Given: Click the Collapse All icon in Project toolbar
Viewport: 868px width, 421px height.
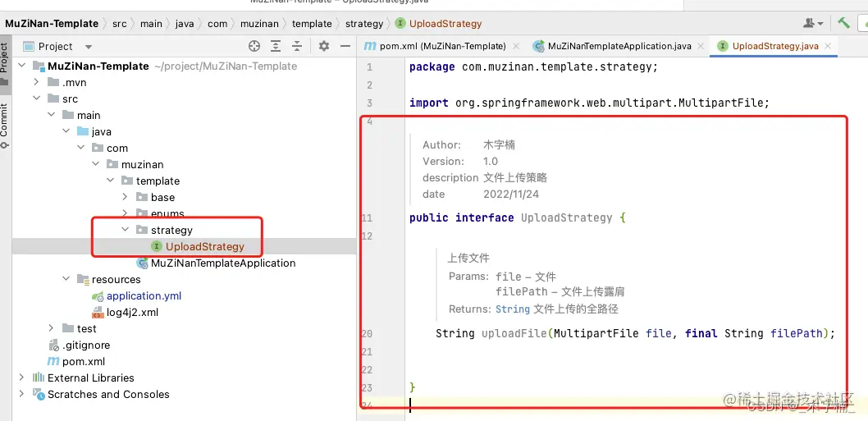Looking at the screenshot, I should click(297, 46).
